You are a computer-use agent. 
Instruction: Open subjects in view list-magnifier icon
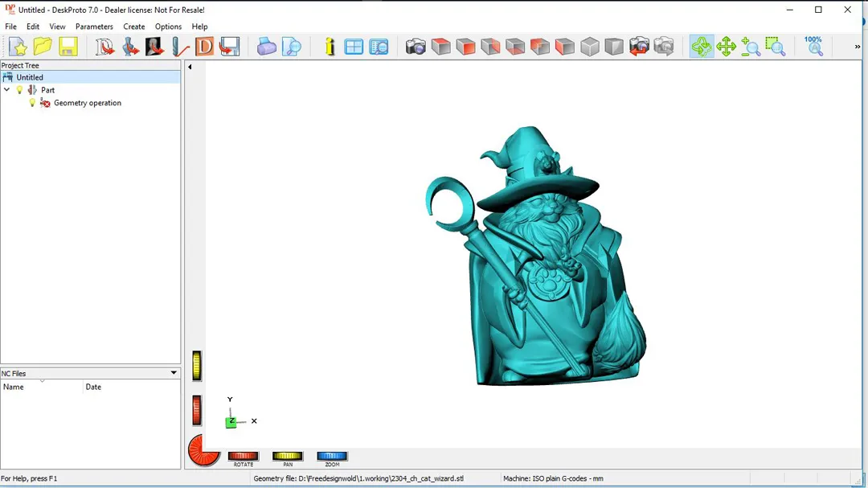(379, 47)
